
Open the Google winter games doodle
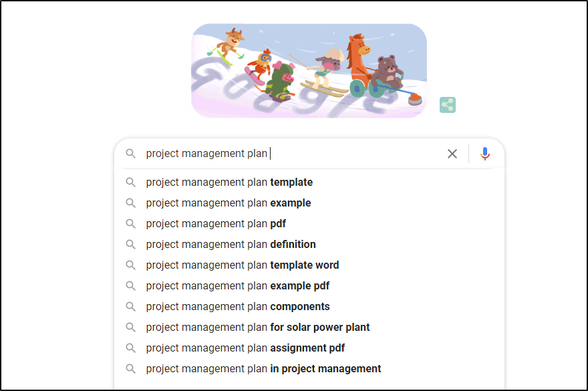[x=309, y=70]
